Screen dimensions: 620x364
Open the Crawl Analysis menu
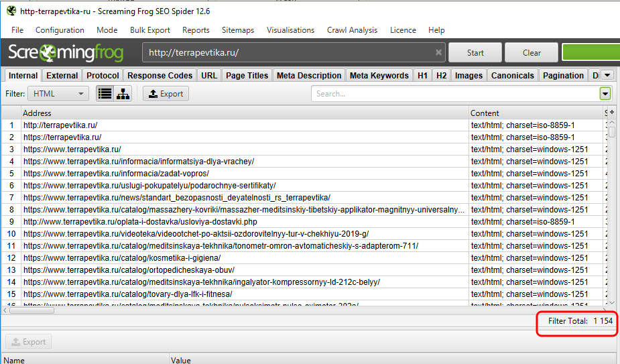352,30
